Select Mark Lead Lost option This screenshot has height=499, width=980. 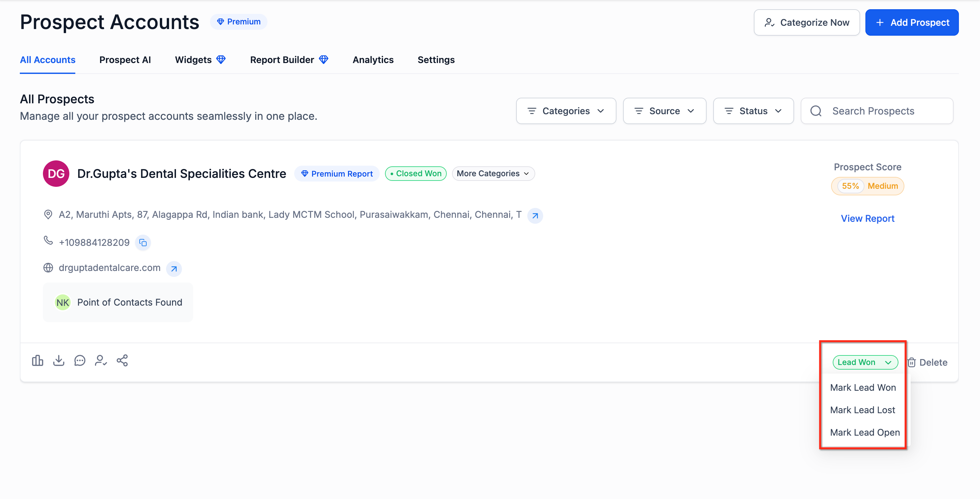[x=862, y=410]
